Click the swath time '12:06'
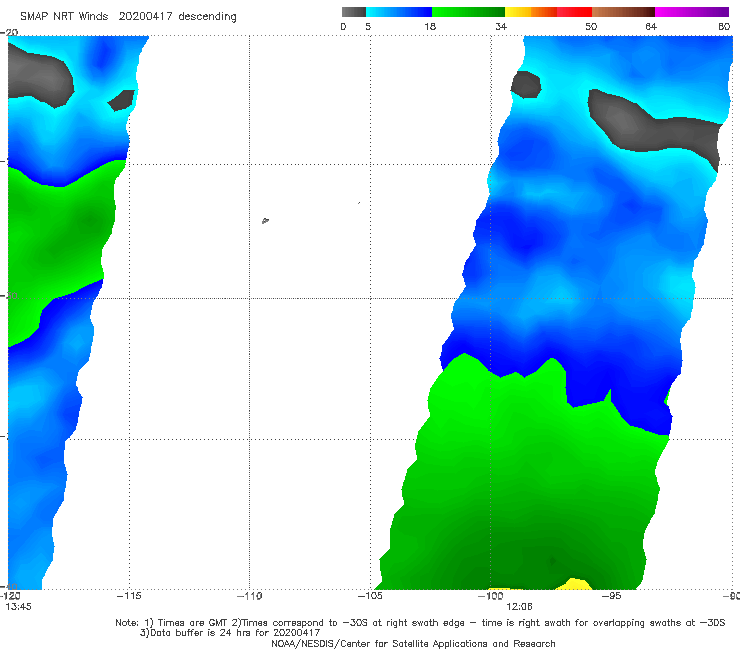This screenshot has height=650, width=740. [519, 607]
